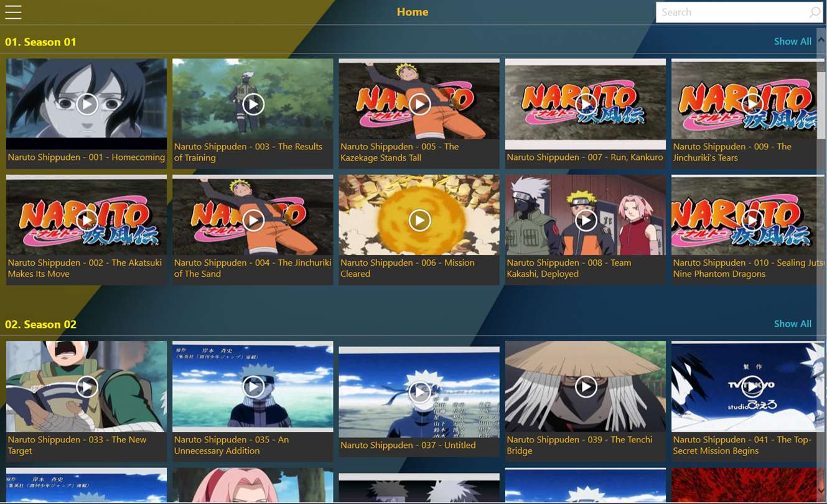The width and height of the screenshot is (827, 504).
Task: Open title 'Naruto Shippuden - 041 - The Top-Secret Mission Begins'
Action: pos(742,445)
